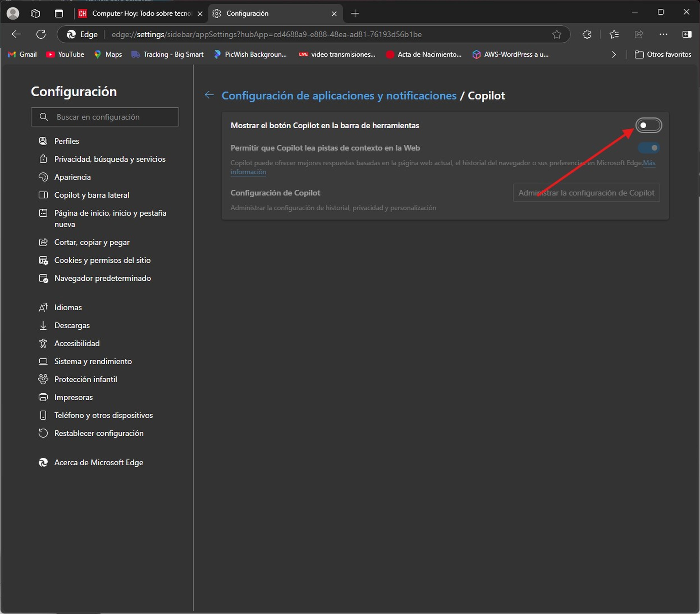The image size is (700, 614).
Task: Click the Impresoras printer icon
Action: tap(43, 397)
